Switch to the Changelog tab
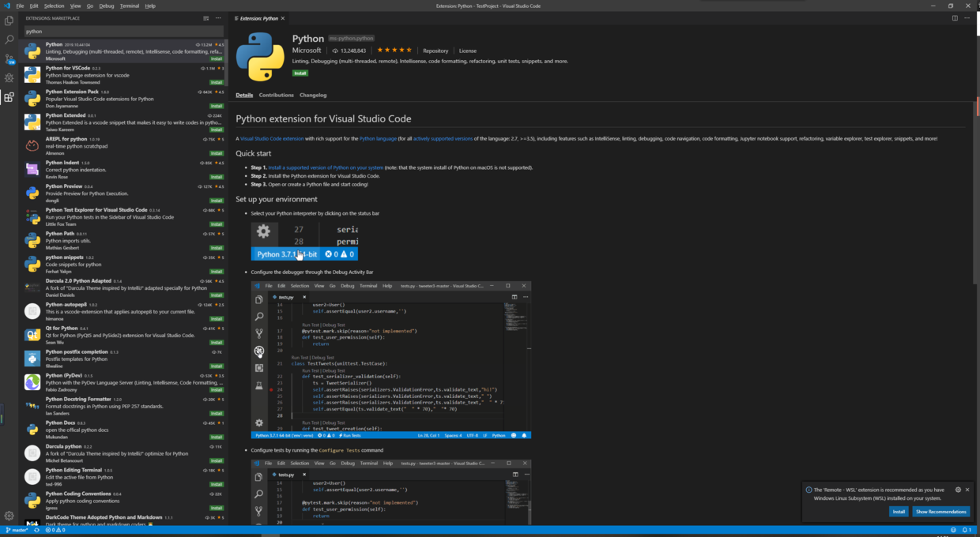The width and height of the screenshot is (980, 537). point(313,95)
